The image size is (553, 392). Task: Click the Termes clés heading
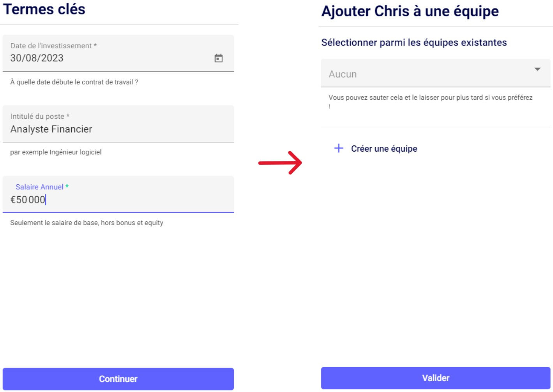[x=44, y=9]
